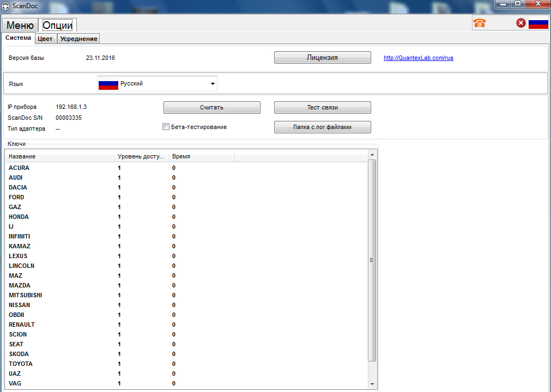Click the Лицензия button
The width and height of the screenshot is (551, 392).
(x=322, y=58)
